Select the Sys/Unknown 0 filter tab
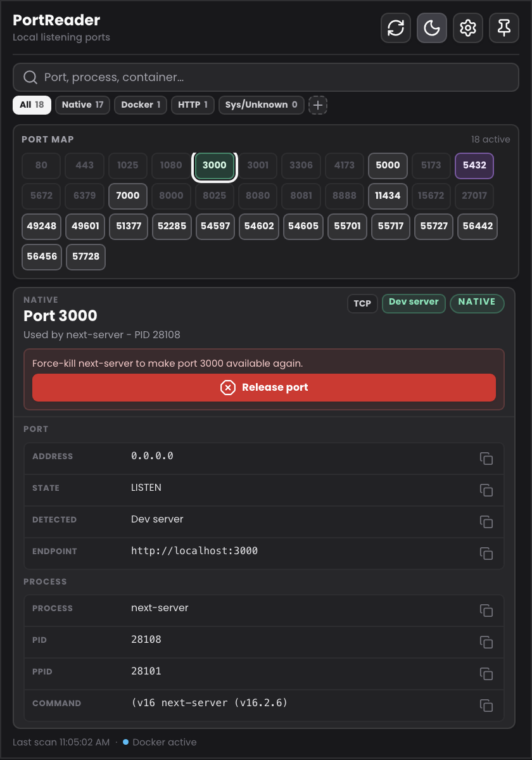The width and height of the screenshot is (532, 760). pos(261,104)
